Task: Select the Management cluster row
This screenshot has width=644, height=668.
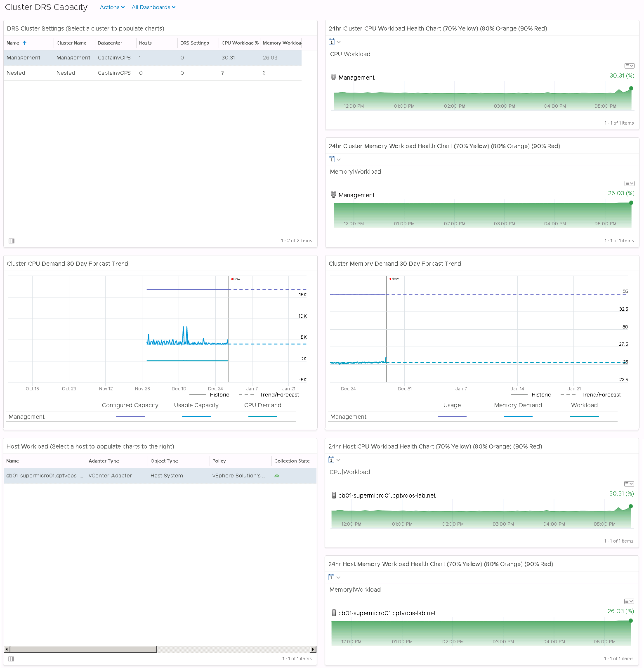Action: [153, 58]
